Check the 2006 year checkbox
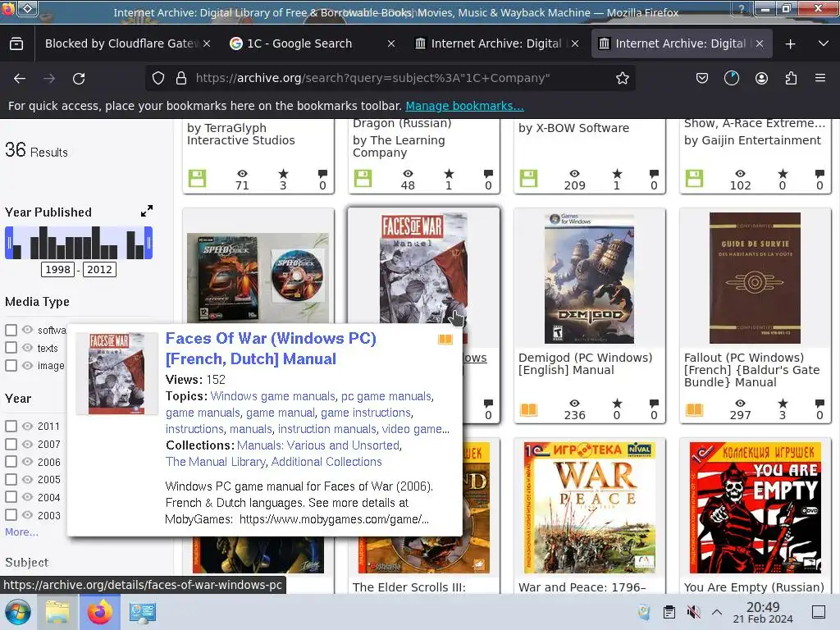 point(11,462)
